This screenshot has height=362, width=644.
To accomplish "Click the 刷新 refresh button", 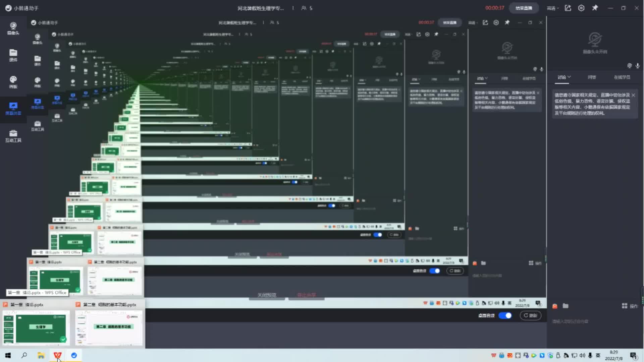I will [x=530, y=315].
